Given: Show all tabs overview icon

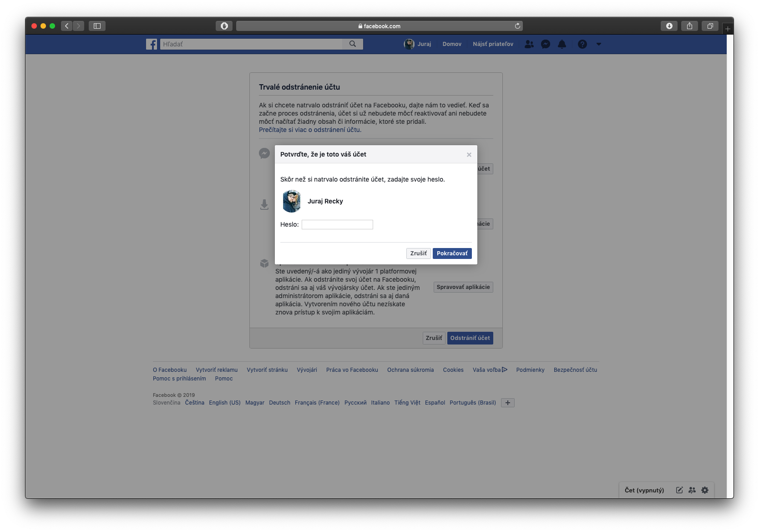Looking at the screenshot, I should [710, 26].
